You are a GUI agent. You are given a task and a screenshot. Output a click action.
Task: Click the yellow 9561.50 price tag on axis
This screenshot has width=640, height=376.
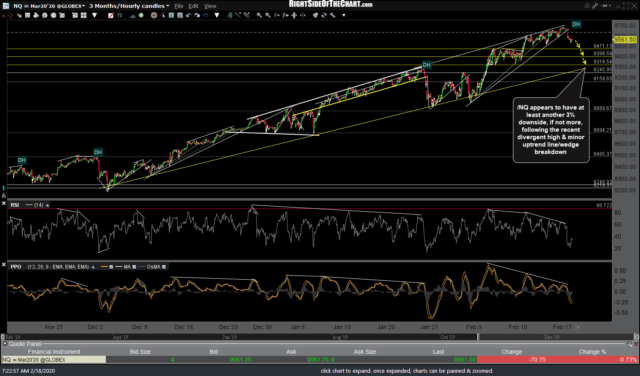[x=625, y=40]
